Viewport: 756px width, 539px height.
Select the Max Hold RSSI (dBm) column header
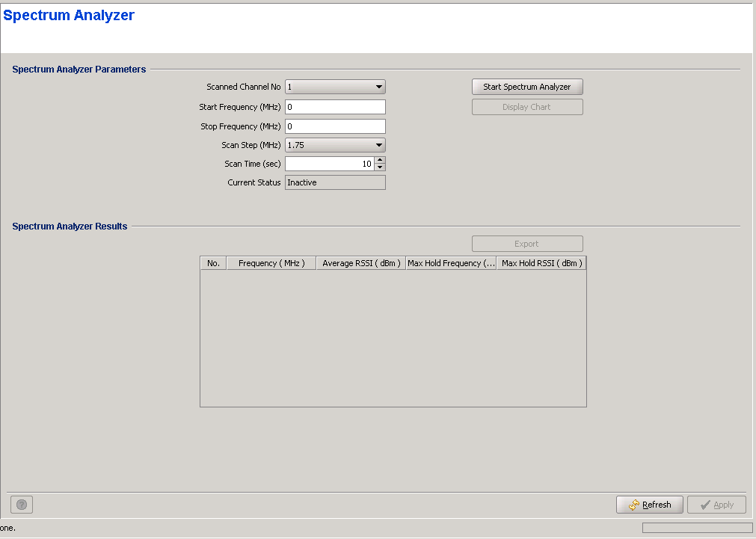pyautogui.click(x=541, y=263)
